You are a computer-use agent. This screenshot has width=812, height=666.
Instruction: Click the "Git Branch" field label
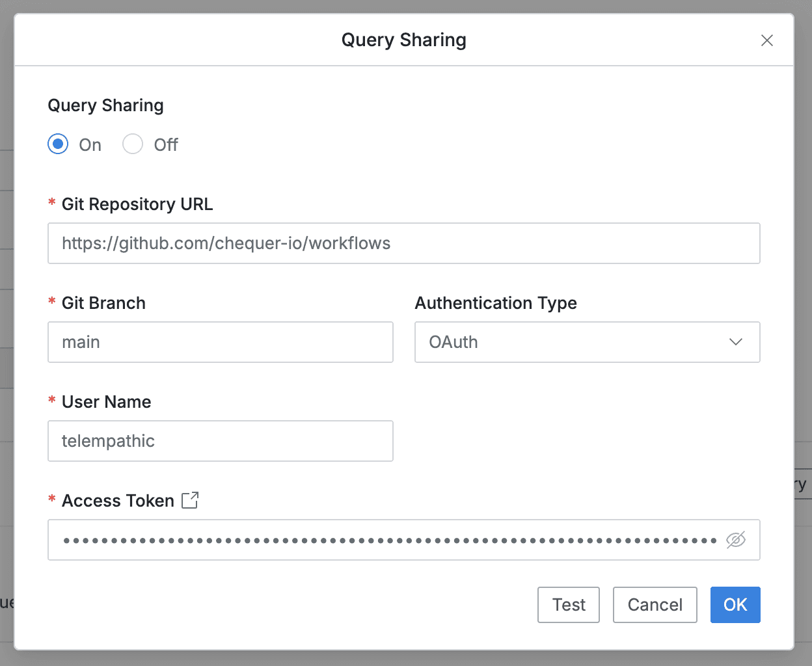pyautogui.click(x=103, y=303)
